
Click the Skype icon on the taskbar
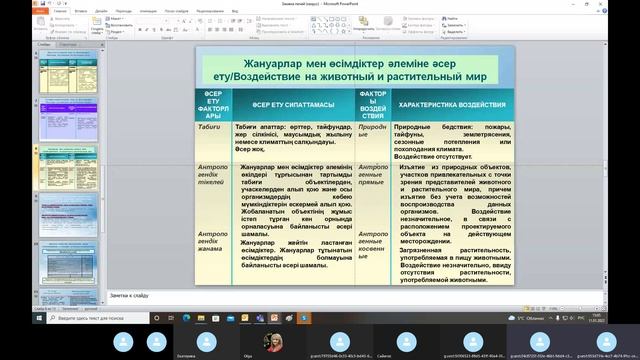pos(304,318)
